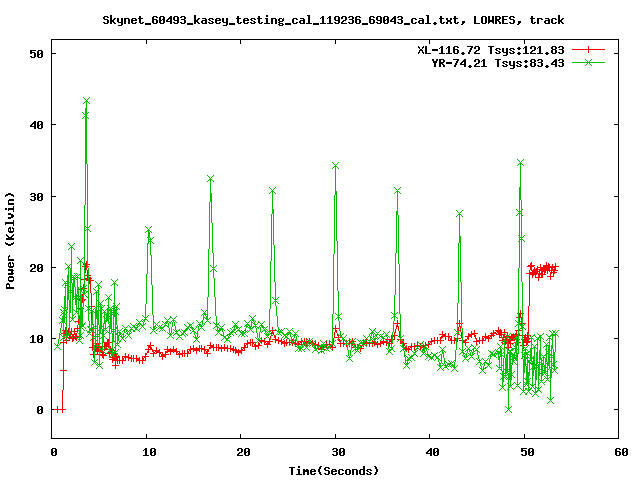640x480 pixels.
Task: Click the tallest green peak near 43 Kelvin
Action: [x=86, y=100]
